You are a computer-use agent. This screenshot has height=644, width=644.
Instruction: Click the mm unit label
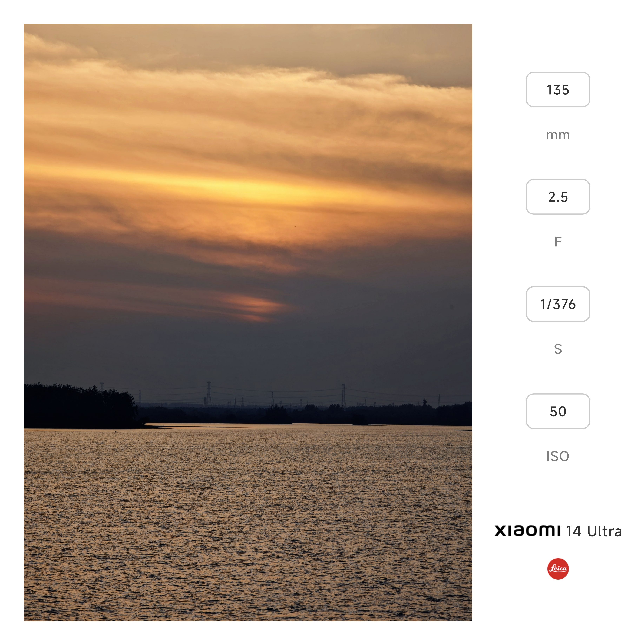click(558, 135)
